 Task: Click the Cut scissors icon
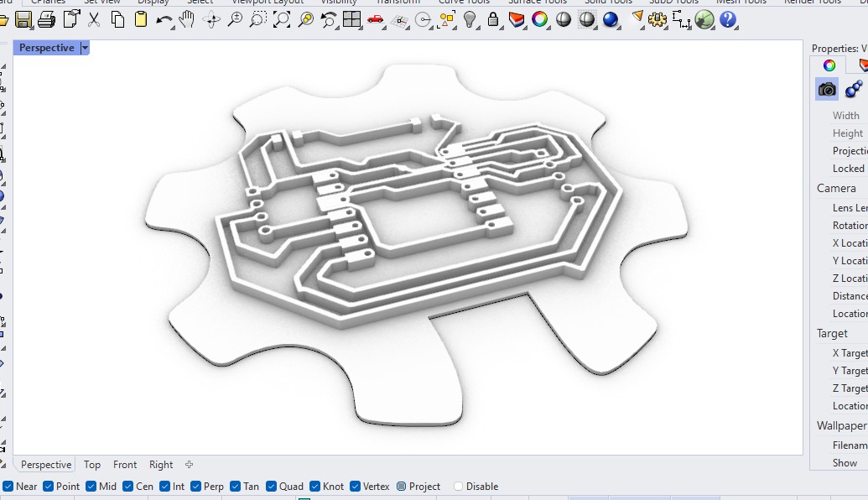(94, 20)
